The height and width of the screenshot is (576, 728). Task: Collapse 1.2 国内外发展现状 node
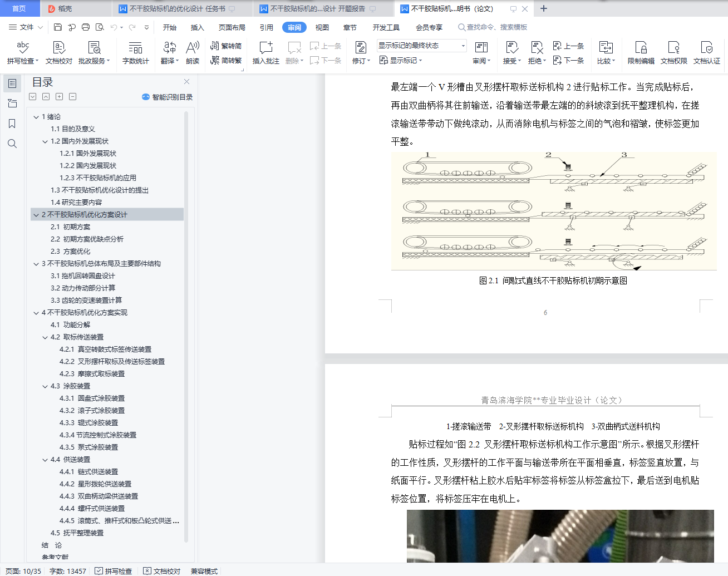tap(45, 141)
